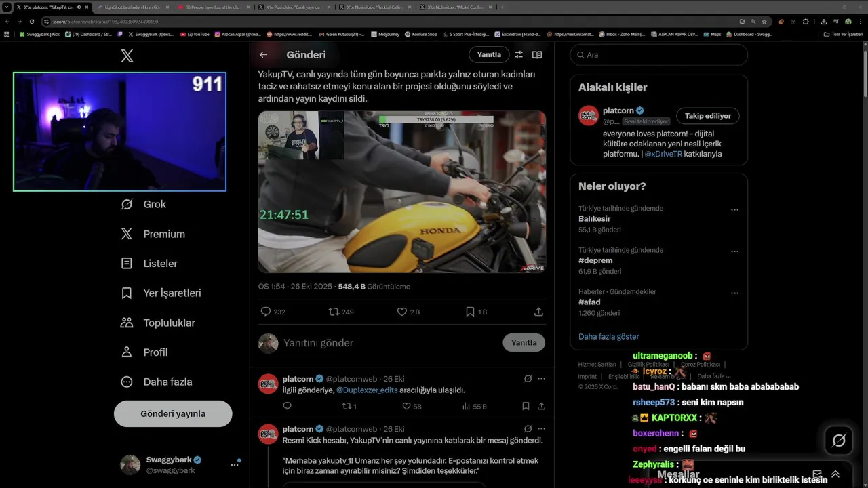Bookmark this page with the star icon
This screenshot has width=868, height=488.
(764, 22)
